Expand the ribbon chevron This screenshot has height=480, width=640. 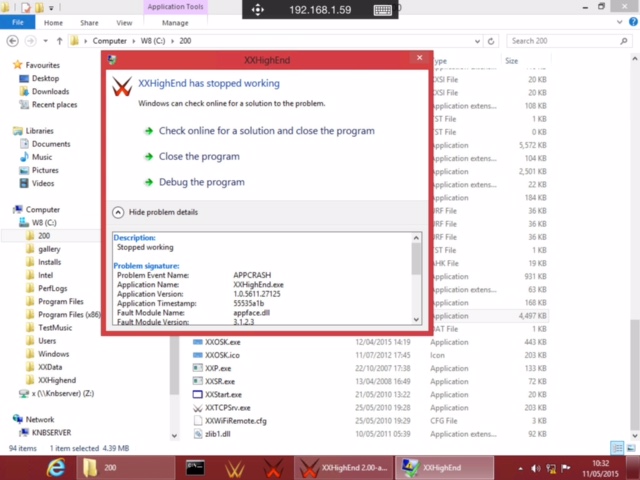point(620,22)
